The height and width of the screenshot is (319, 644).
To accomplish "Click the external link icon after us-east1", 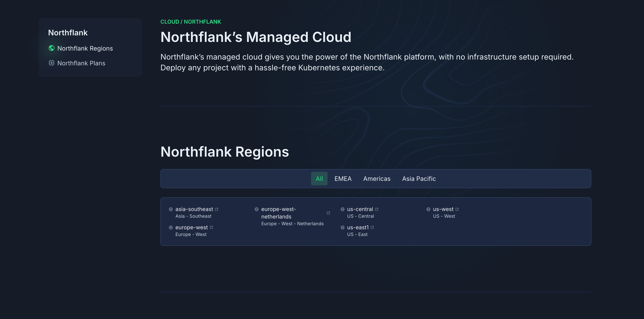I will [x=372, y=227].
